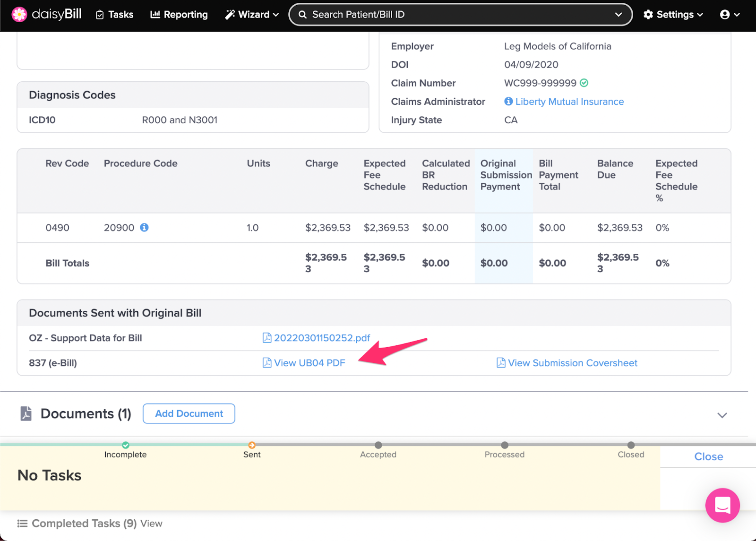Expand the Documents section chevron
756x541 pixels.
[x=722, y=415]
